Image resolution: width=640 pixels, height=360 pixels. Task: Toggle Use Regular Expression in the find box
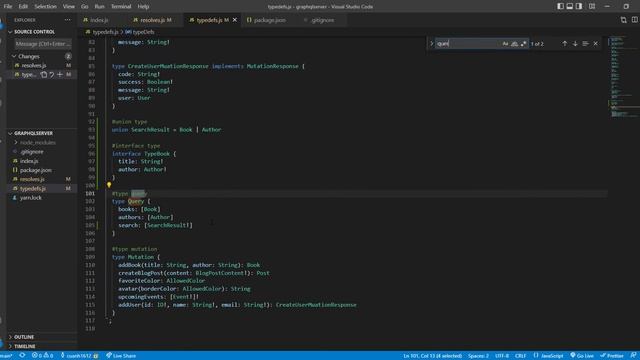coord(523,44)
